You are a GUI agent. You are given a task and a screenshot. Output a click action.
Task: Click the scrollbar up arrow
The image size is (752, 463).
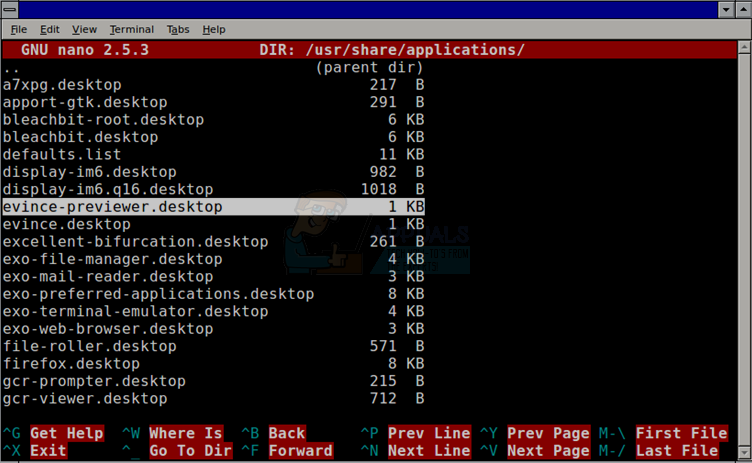point(744,47)
